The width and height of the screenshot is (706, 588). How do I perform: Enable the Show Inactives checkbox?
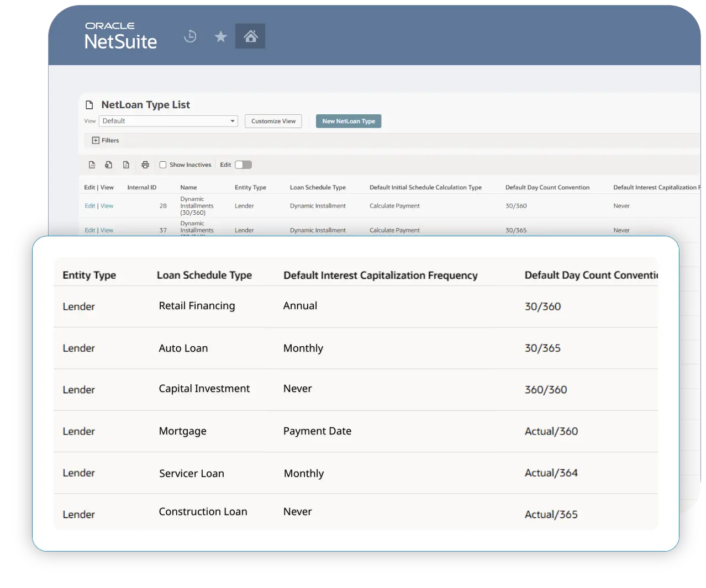tap(163, 165)
